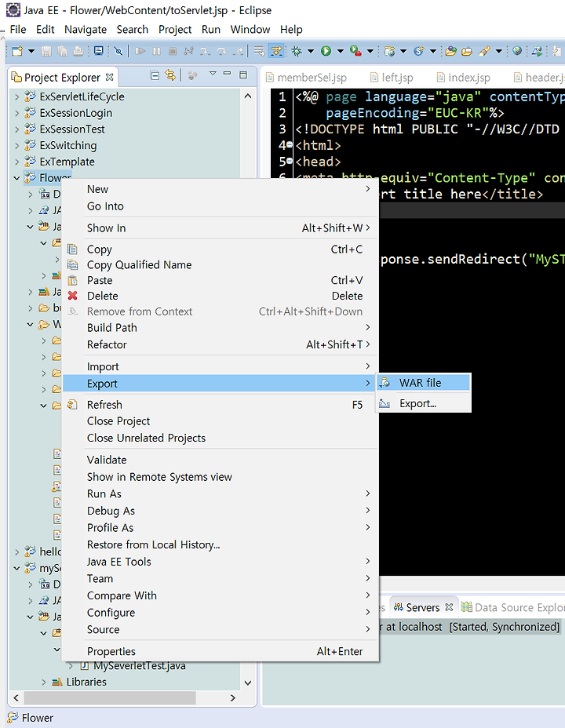
Task: Open the Project Explorer View Menu triangle
Action: coord(213,74)
